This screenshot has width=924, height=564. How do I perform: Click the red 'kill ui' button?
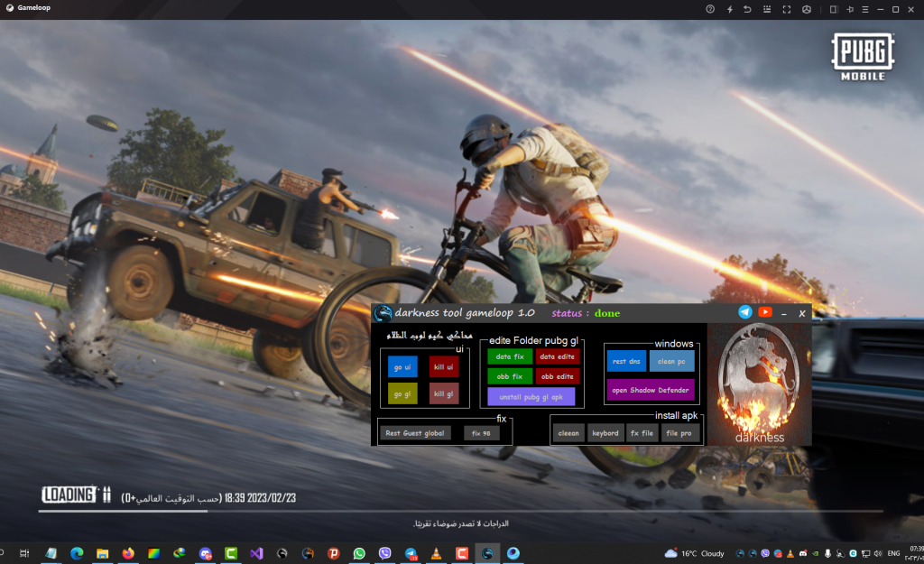444,366
